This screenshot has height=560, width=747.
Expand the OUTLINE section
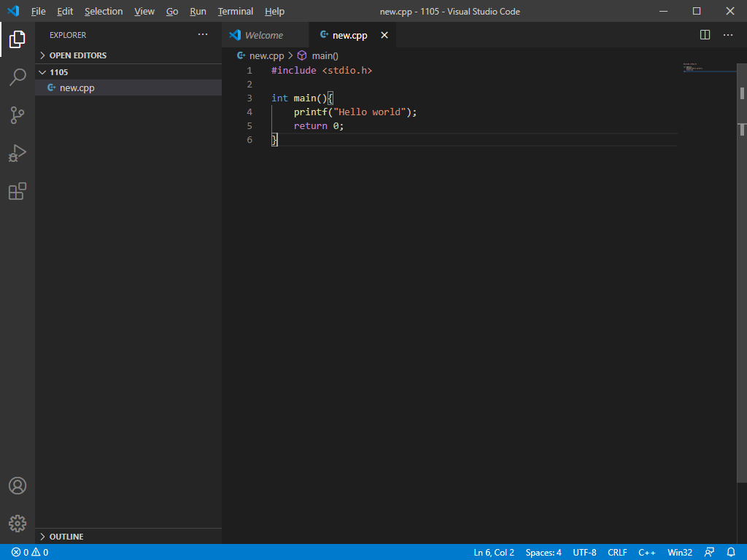pos(128,536)
